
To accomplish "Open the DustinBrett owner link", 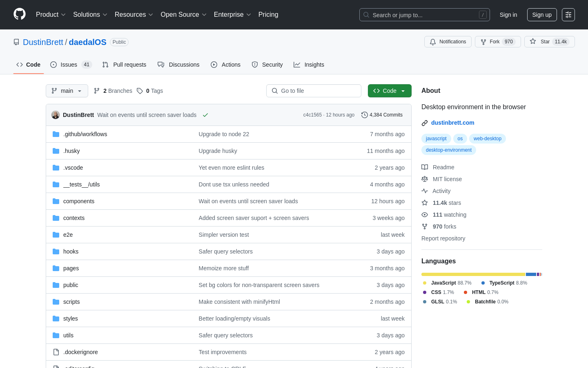I will tap(43, 42).
